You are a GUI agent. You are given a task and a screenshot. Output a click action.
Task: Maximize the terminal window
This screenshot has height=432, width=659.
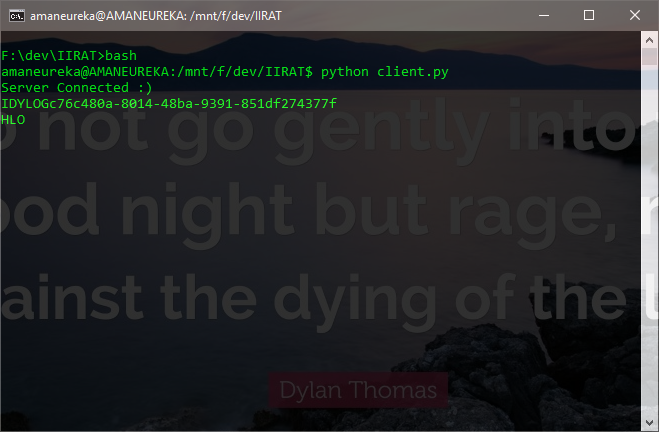[589, 16]
